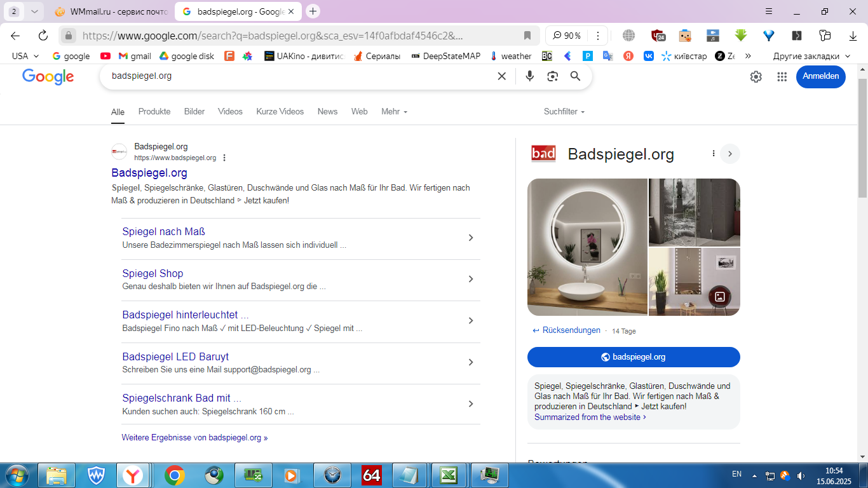Open the AIDA64 taskbar icon
Screen dimensions: 868x488
tap(371, 475)
